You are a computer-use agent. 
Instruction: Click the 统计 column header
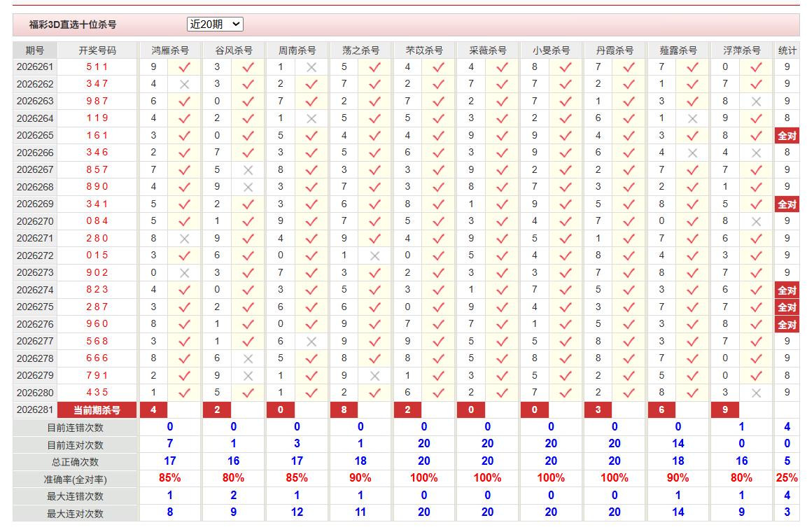pos(787,50)
